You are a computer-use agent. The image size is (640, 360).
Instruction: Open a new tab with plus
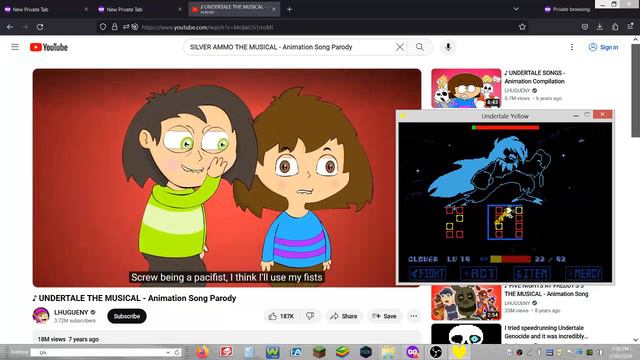click(289, 9)
